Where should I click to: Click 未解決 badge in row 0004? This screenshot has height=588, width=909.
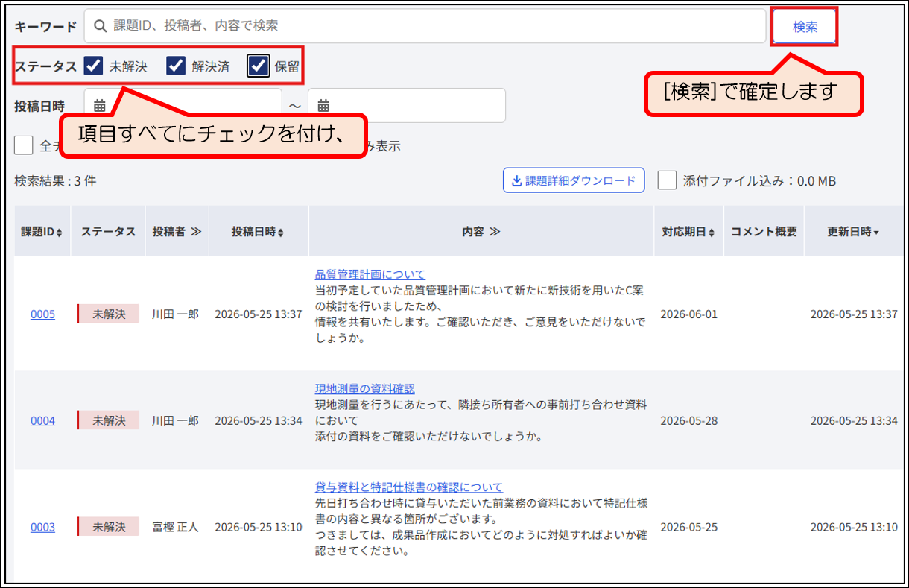109,420
